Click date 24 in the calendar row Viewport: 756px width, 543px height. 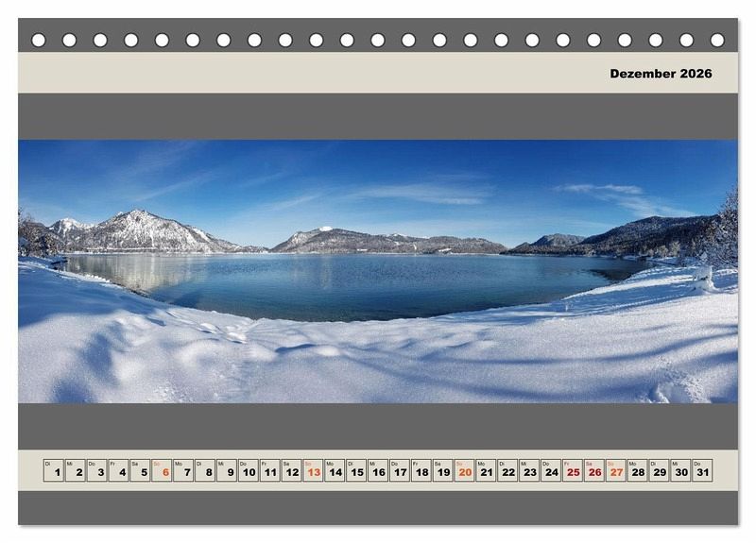[x=551, y=470]
